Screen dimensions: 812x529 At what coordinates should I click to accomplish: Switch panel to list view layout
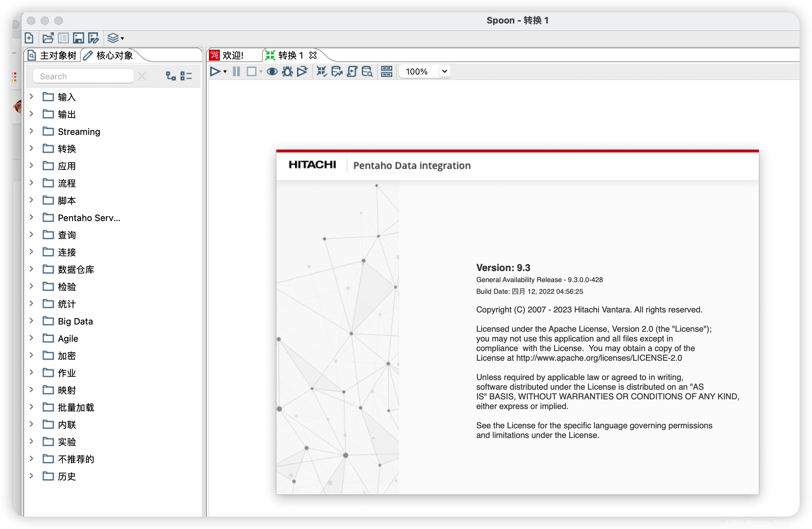point(186,76)
